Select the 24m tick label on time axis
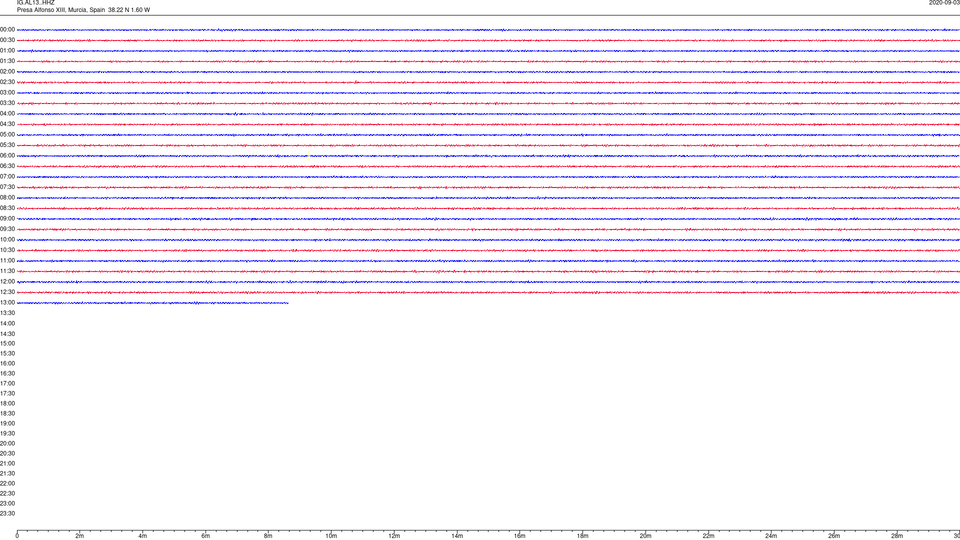 point(771,536)
